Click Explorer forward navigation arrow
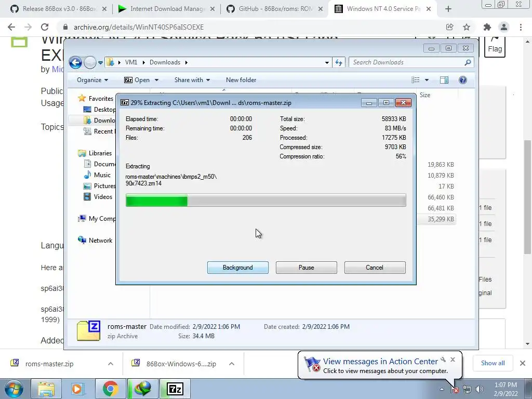This screenshot has height=399, width=532. pos(90,62)
